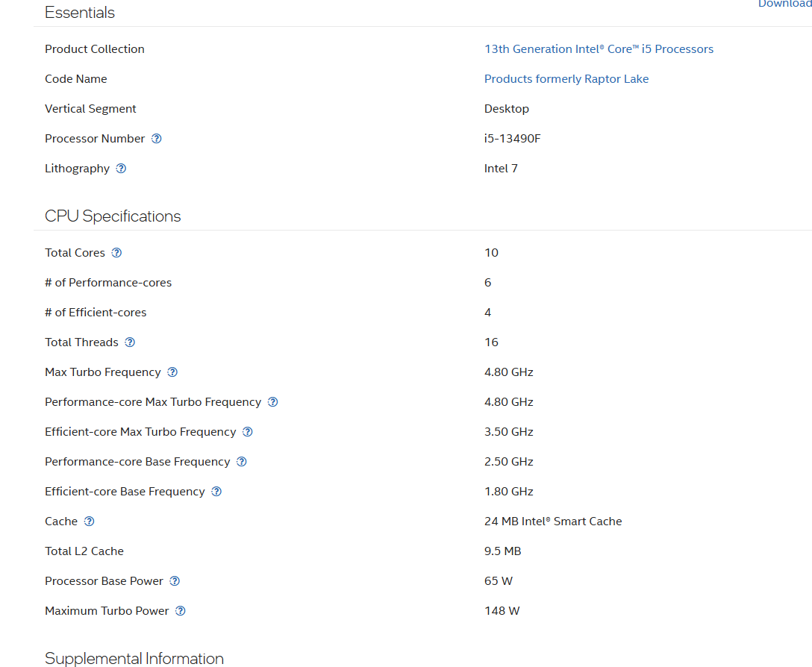Open help icon beside Max Turbo Frequency
This screenshot has width=812, height=667.
coord(172,372)
